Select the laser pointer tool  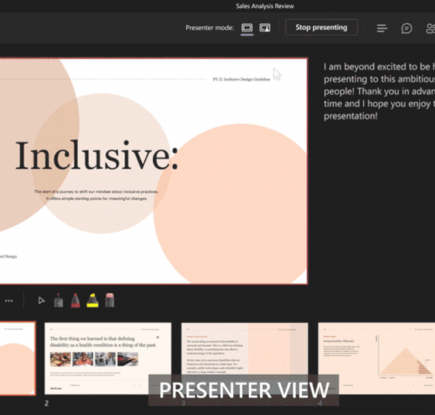(58, 300)
